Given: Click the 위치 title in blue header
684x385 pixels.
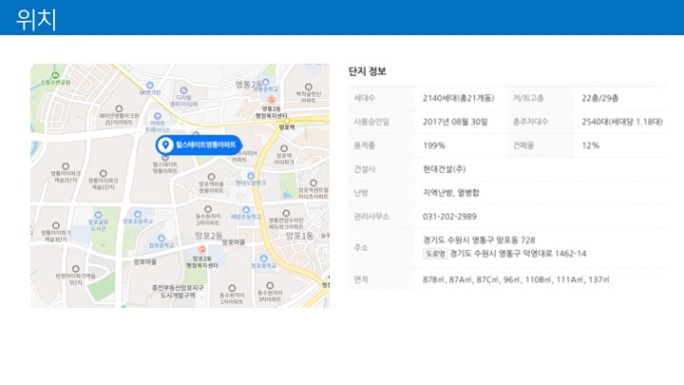Looking at the screenshot, I should pyautogui.click(x=36, y=19).
